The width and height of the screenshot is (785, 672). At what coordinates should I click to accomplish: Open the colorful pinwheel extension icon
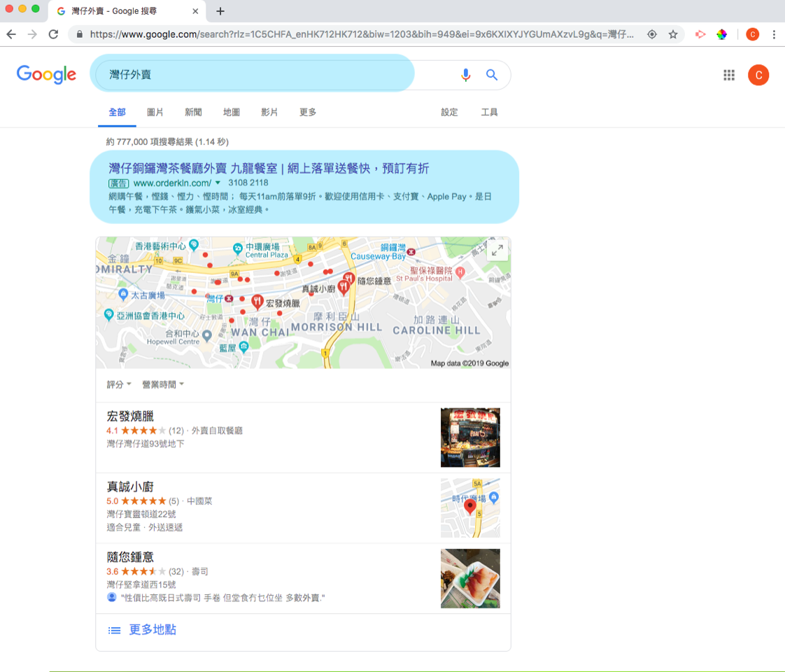(721, 34)
